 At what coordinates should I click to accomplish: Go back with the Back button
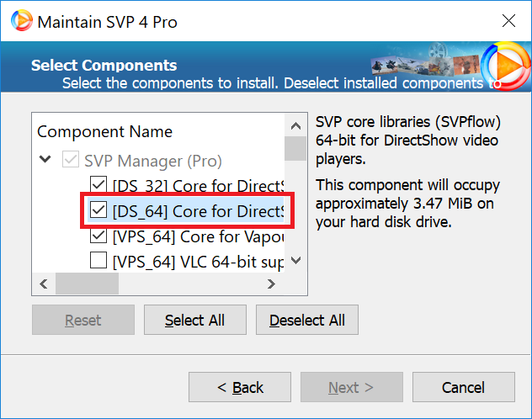[x=240, y=388]
